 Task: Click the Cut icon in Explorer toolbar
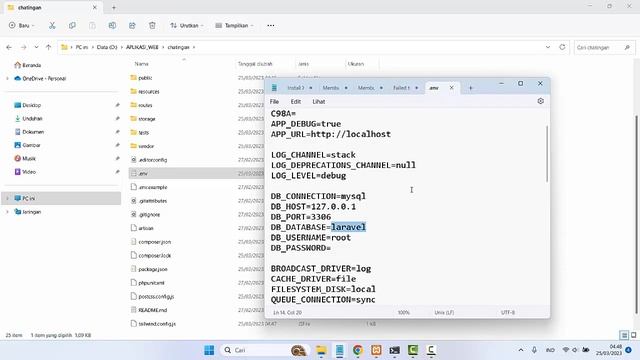click(x=52, y=25)
